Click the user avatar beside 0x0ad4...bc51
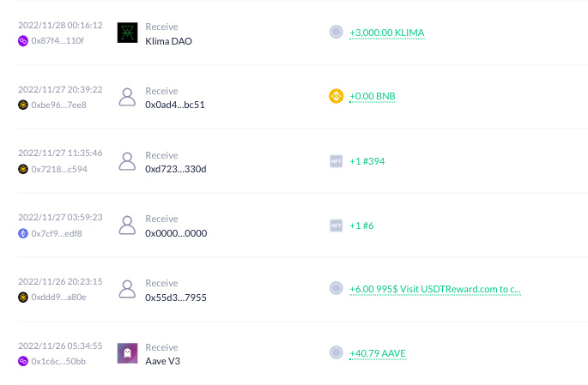The height and width of the screenshot is (385, 588). point(127,97)
